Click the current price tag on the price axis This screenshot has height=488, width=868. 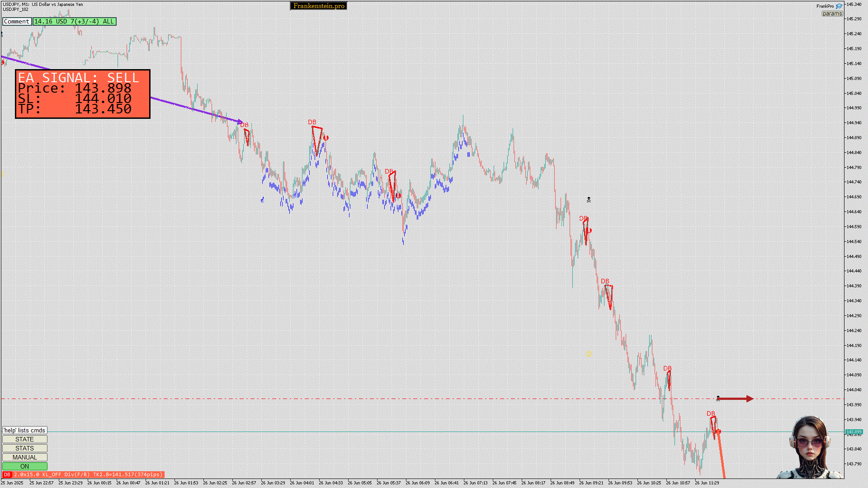click(x=854, y=432)
